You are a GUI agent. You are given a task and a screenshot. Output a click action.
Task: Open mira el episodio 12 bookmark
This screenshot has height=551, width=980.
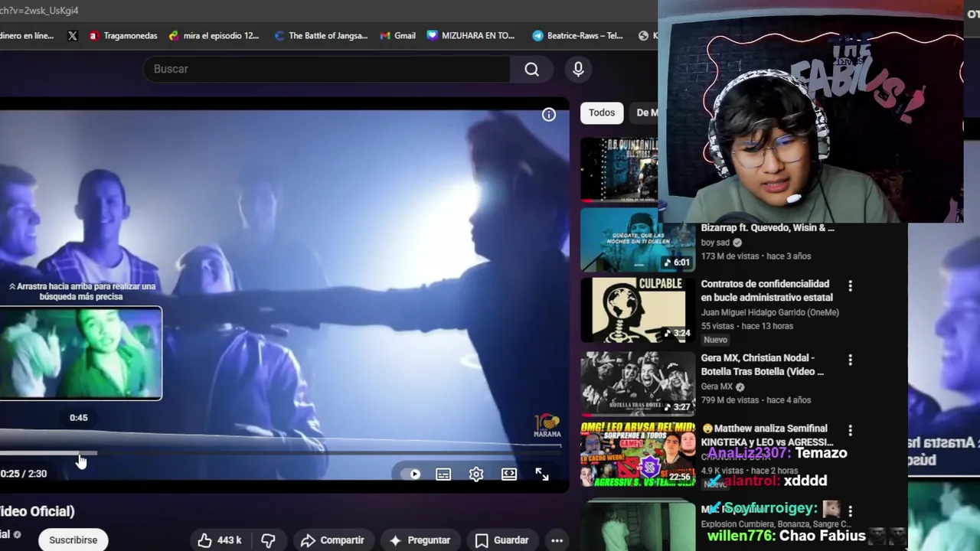tap(214, 35)
